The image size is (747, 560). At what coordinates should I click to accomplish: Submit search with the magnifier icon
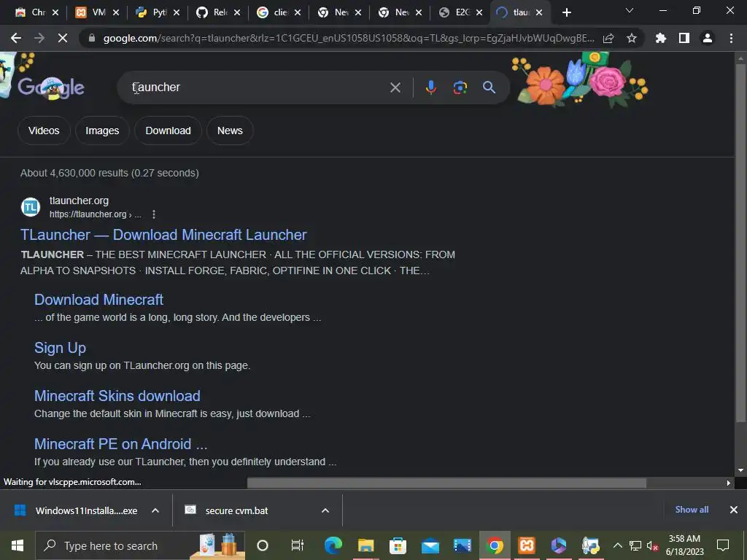click(489, 87)
